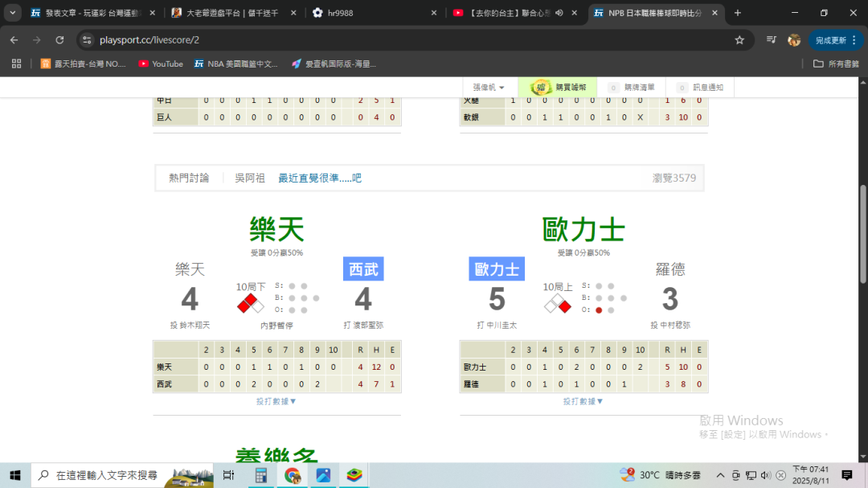
Task: Open the 訊息通知 notifications
Action: tap(701, 88)
